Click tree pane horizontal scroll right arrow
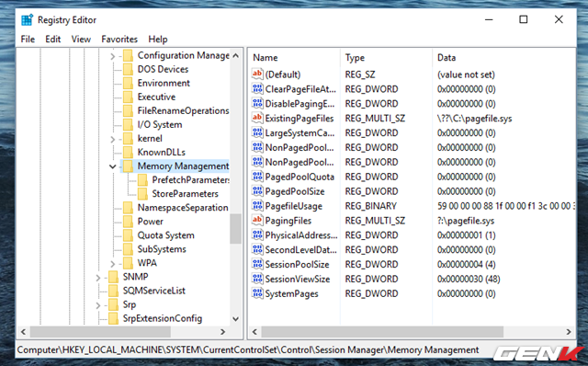588x366 pixels. (222, 332)
